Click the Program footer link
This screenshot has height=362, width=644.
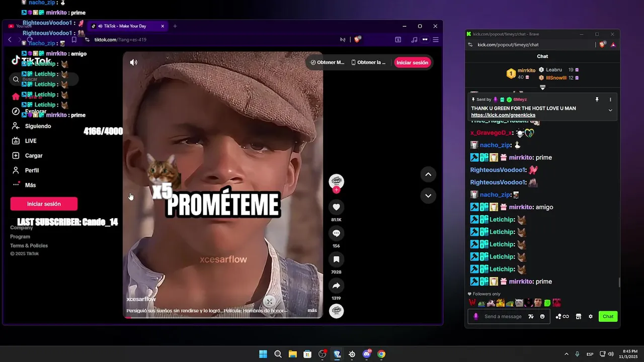point(20,237)
